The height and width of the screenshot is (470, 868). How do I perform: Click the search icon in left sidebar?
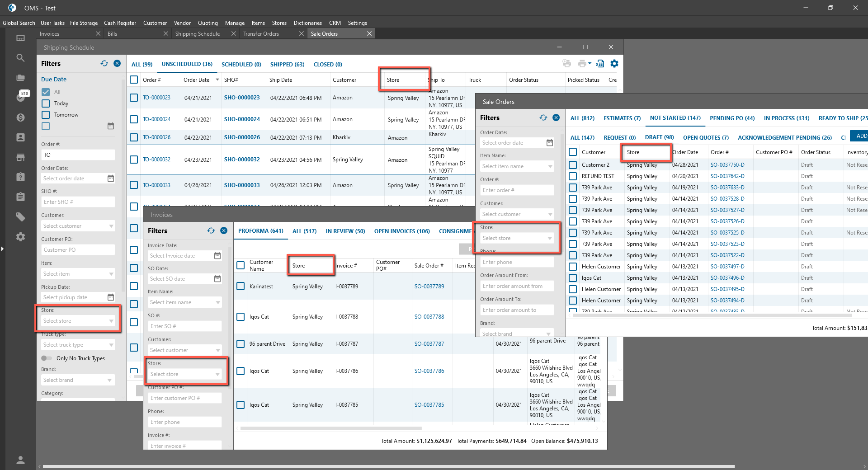[x=20, y=58]
